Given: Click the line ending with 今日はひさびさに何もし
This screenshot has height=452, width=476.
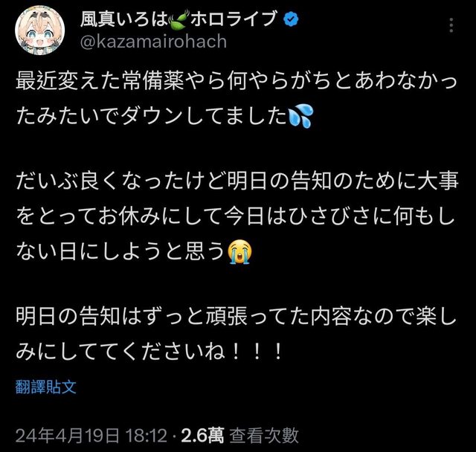Looking at the screenshot, I should click(x=237, y=216).
